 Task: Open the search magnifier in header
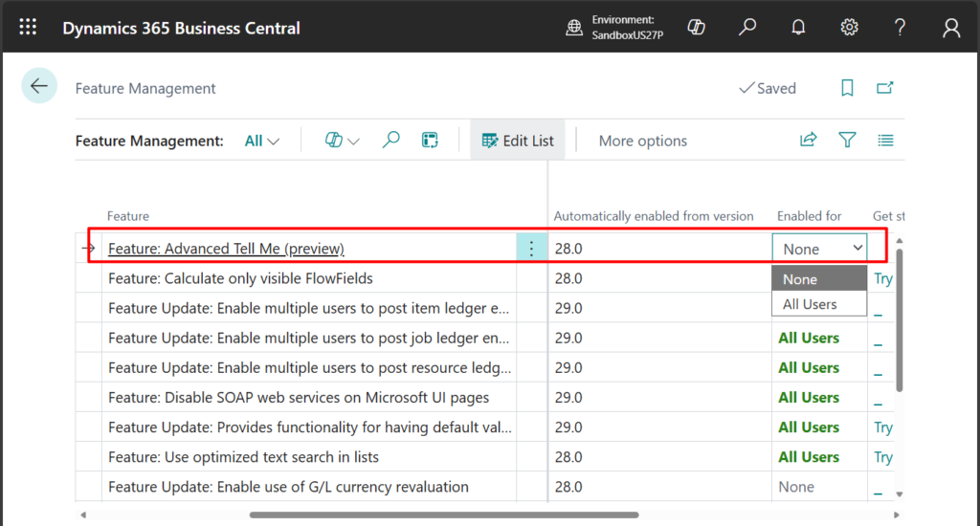pos(747,28)
